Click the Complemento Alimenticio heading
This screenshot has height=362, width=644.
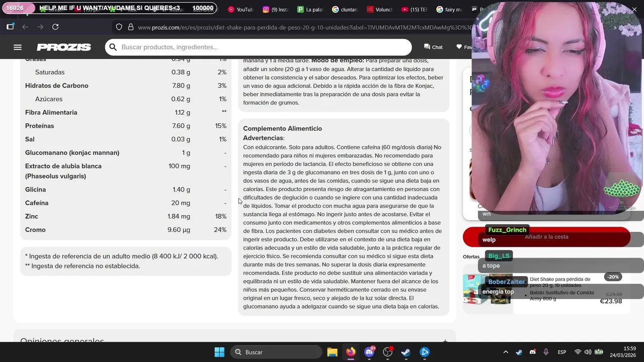[x=282, y=129]
